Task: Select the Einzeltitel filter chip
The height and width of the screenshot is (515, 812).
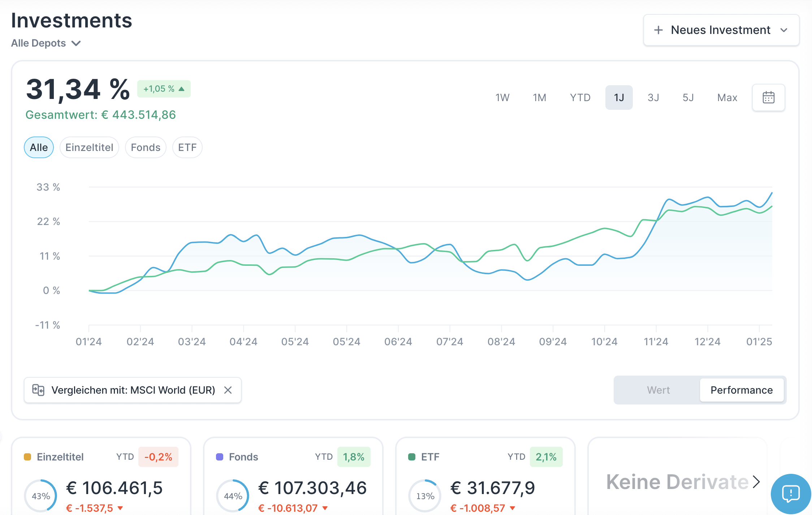Action: click(89, 147)
